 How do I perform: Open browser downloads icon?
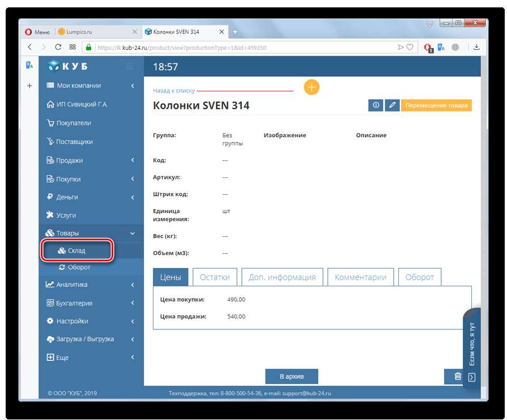click(476, 48)
